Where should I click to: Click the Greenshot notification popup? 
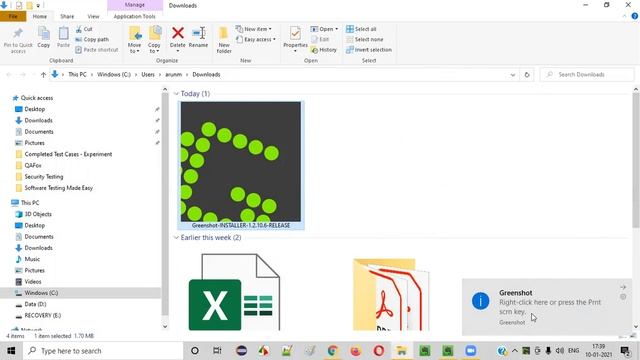click(547, 307)
